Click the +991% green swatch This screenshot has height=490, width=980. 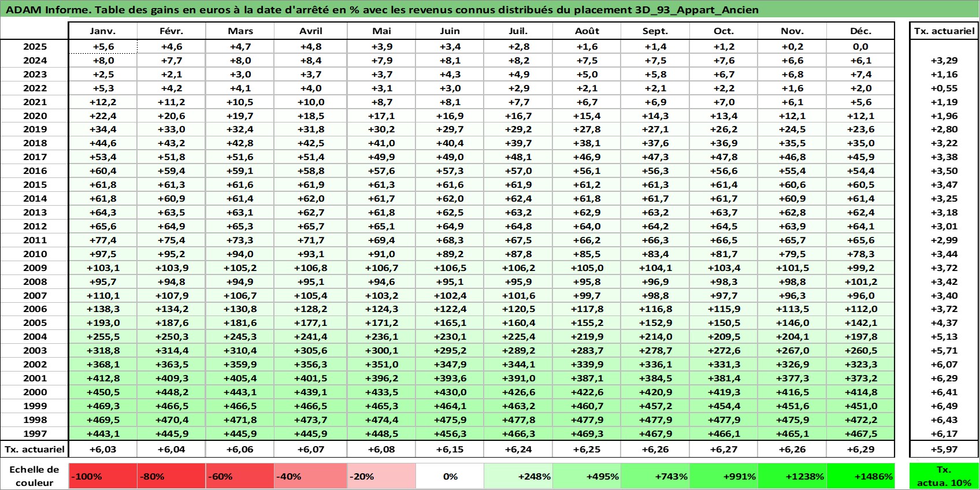pos(724,476)
